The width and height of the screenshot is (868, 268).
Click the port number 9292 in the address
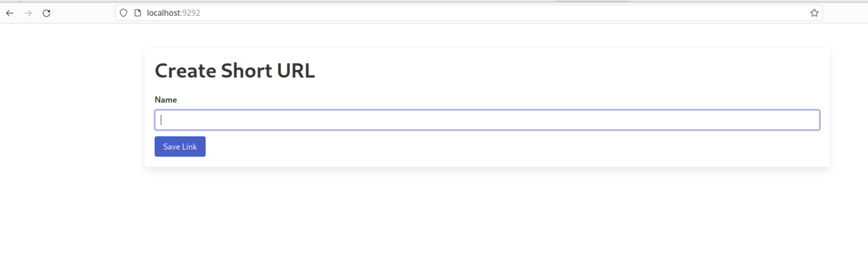click(191, 13)
